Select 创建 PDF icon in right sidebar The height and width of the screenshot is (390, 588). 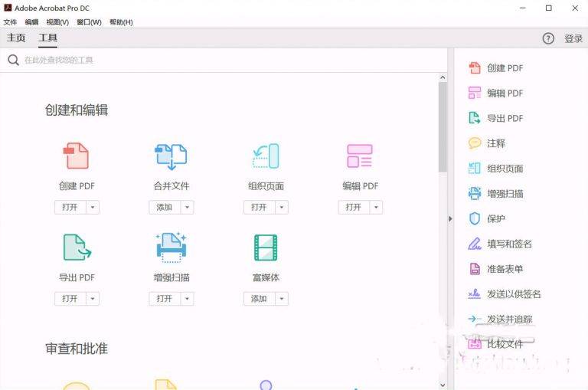point(475,68)
